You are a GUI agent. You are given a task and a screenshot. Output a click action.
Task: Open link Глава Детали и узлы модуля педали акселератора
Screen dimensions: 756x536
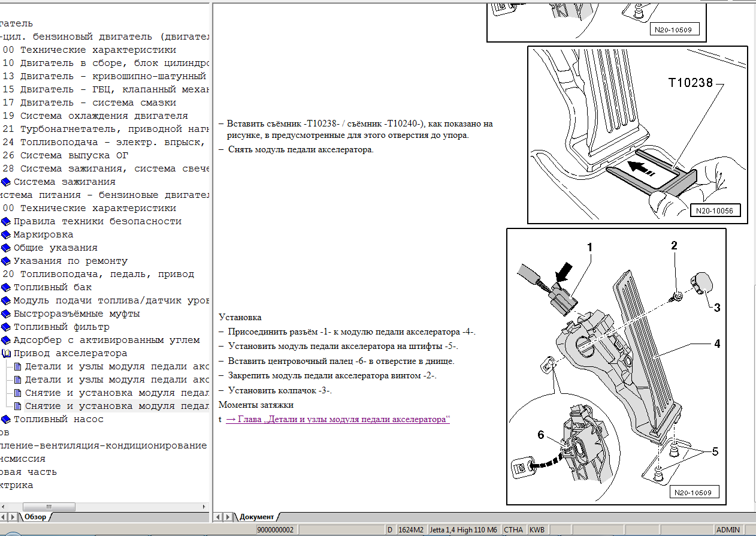point(337,420)
